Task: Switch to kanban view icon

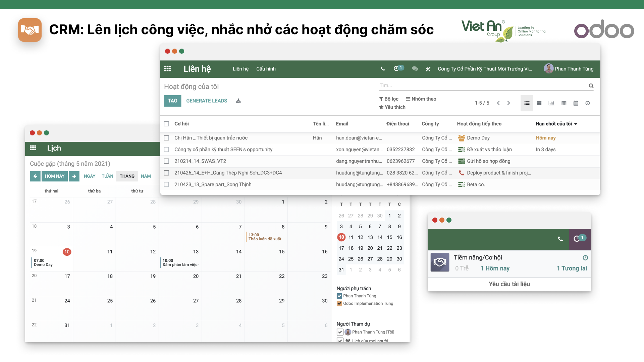Action: 539,103
